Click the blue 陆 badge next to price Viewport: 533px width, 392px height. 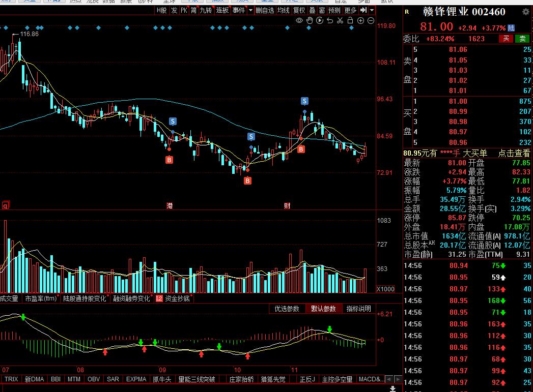(x=511, y=27)
